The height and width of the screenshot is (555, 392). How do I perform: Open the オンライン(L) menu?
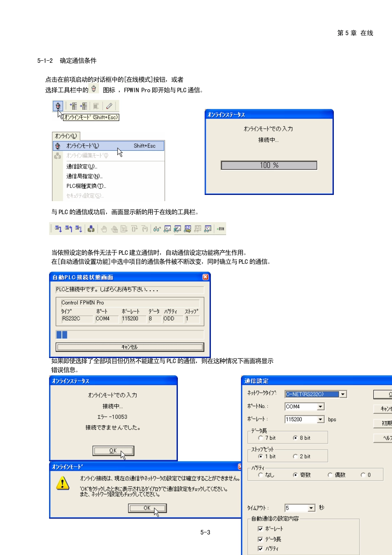click(66, 136)
